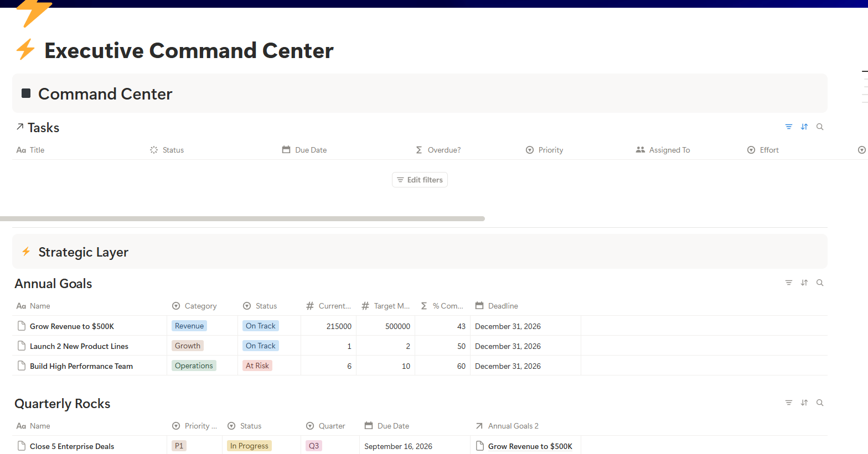
Task: Open Overdue? formula column header
Action: click(x=438, y=150)
